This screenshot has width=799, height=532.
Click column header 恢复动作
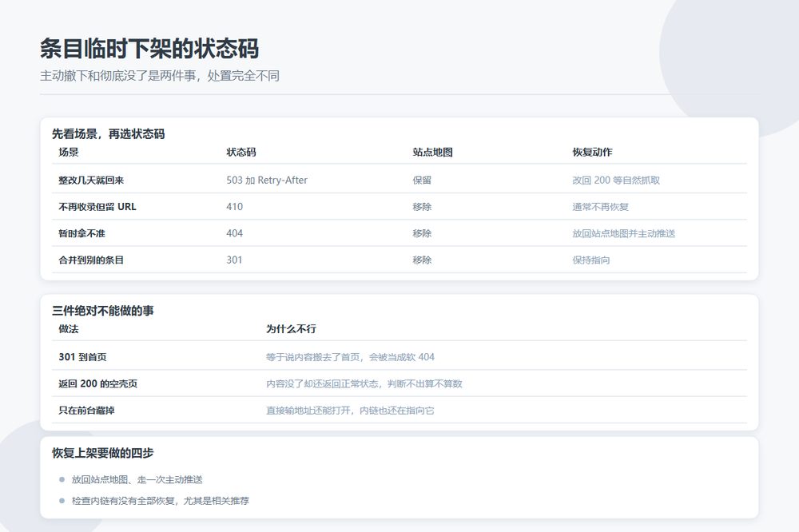pos(592,152)
